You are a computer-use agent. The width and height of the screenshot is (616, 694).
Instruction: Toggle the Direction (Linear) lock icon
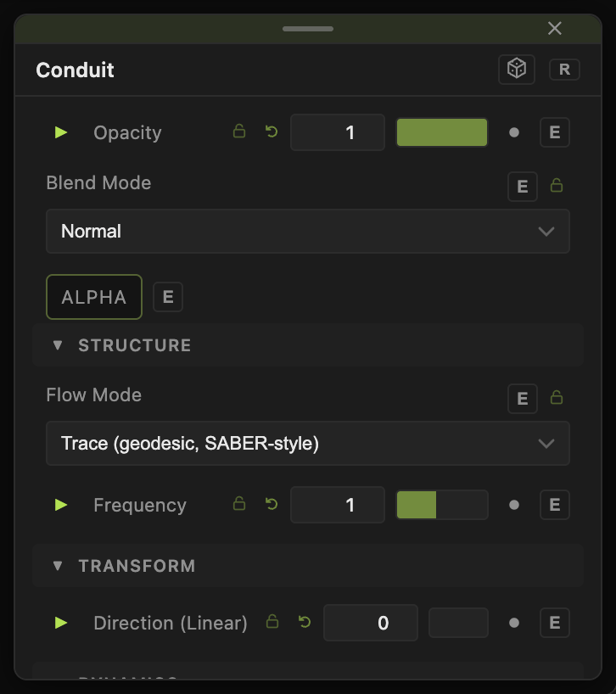tap(272, 622)
